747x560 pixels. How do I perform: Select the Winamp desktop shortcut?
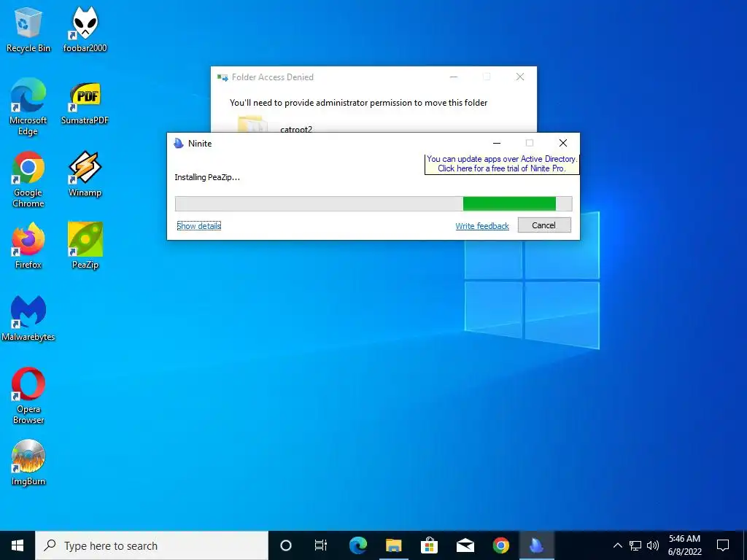tap(85, 174)
